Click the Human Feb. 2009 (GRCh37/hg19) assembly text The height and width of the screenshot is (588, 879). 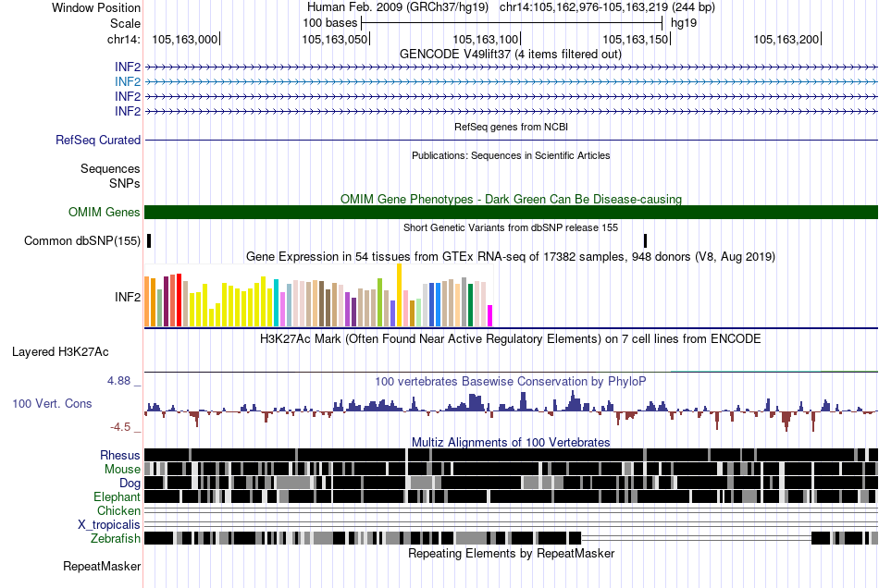[398, 7]
